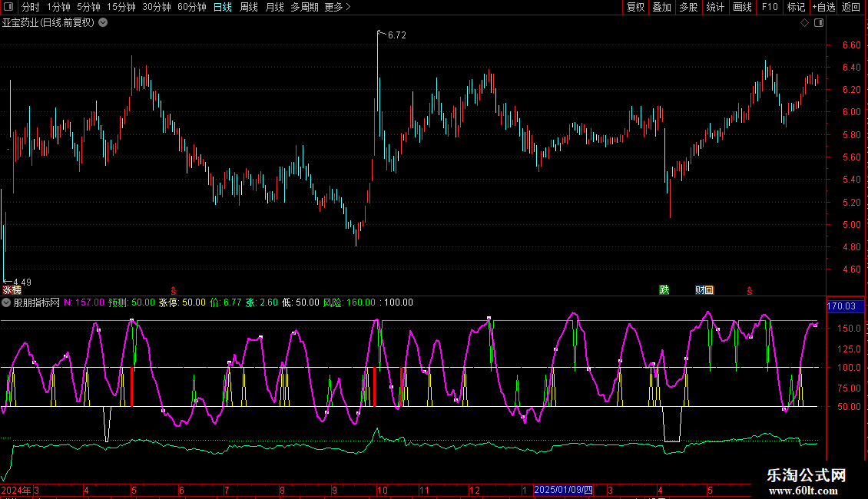Click the 涨榜 tag icon
The height and width of the screenshot is (499, 868).
(12, 290)
